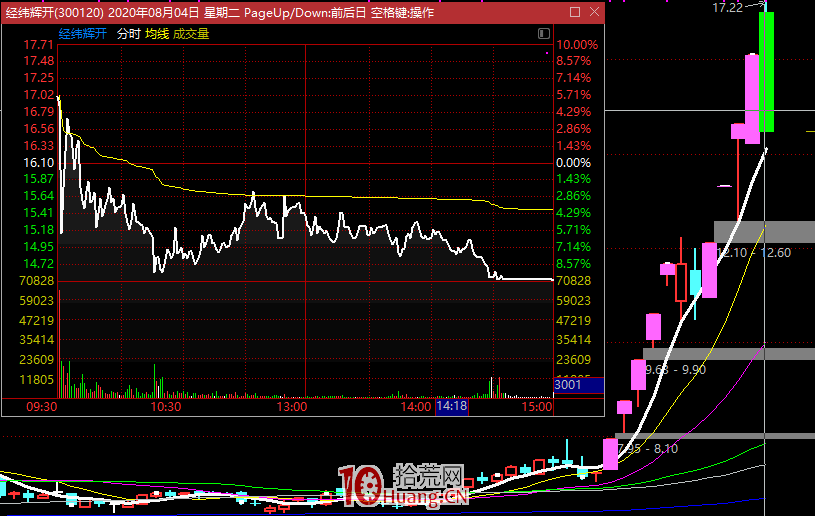Click the 09:30 label on the time axis
Image resolution: width=815 pixels, height=516 pixels.
click(40, 407)
